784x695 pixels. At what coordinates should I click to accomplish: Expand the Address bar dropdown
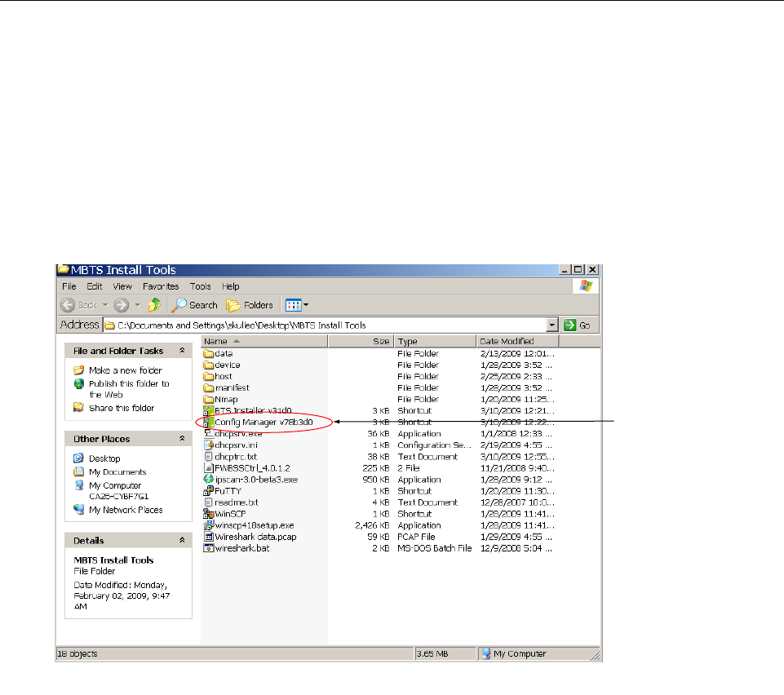point(552,325)
